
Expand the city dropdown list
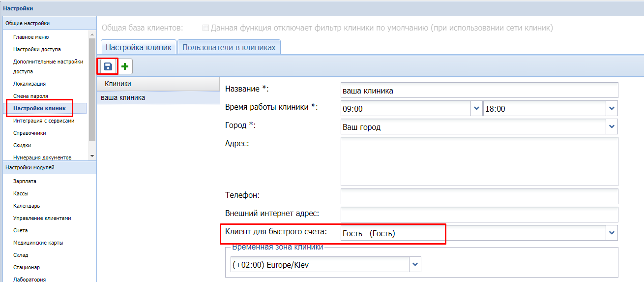click(612, 127)
